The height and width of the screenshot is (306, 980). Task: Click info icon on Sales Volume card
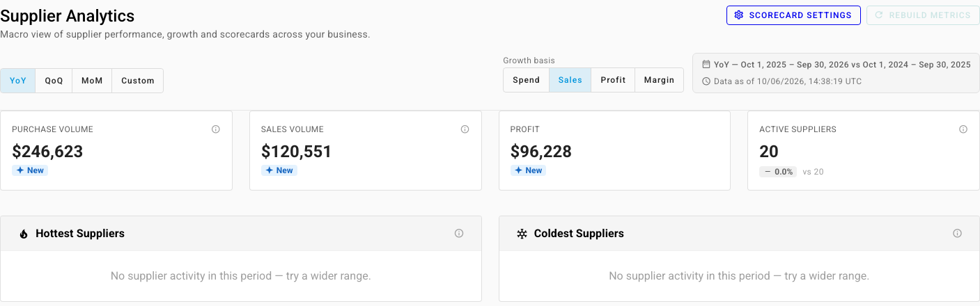click(465, 129)
